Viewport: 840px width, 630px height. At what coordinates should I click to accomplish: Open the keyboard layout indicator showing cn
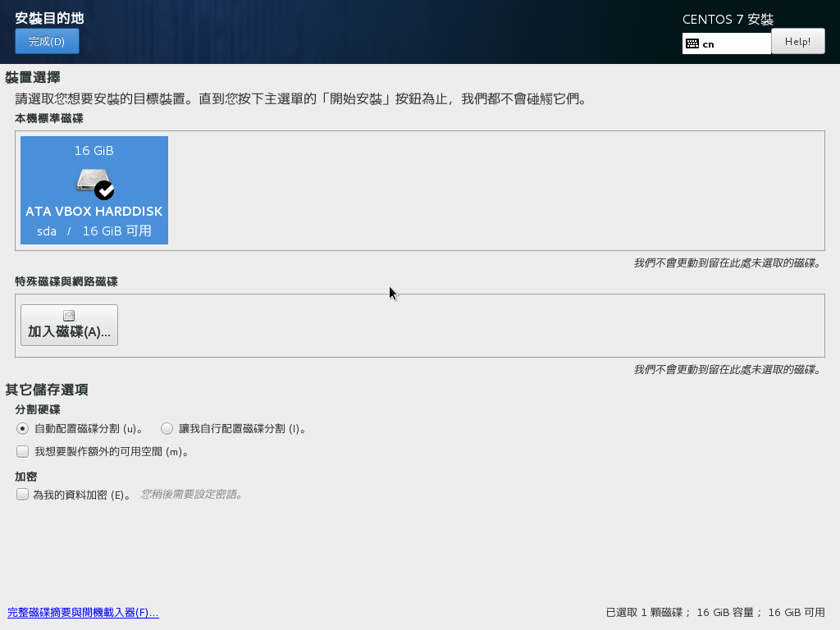[725, 43]
